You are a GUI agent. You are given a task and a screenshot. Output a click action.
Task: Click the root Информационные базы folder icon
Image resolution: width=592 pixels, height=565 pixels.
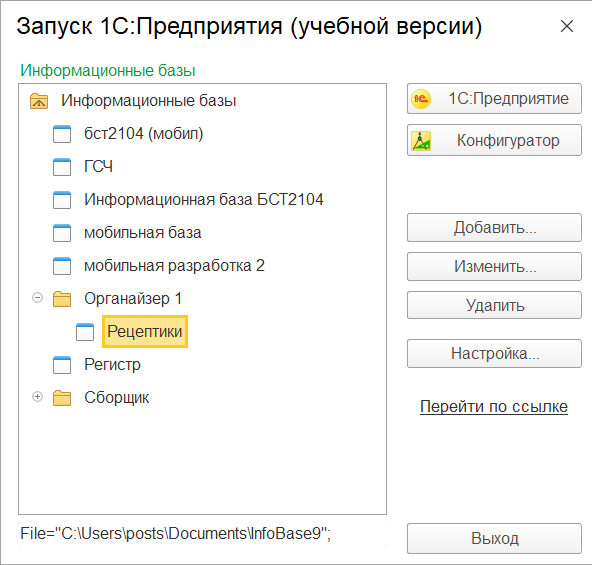[x=39, y=101]
